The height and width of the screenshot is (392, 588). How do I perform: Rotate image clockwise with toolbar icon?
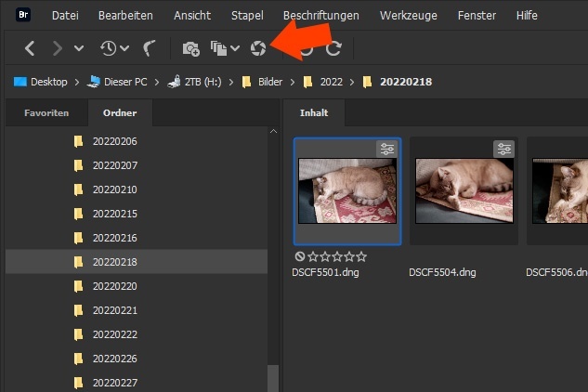[x=334, y=47]
